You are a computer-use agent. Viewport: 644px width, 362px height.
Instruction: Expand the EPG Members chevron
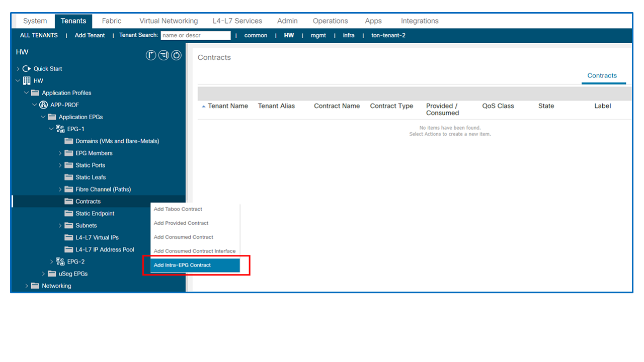tap(60, 153)
